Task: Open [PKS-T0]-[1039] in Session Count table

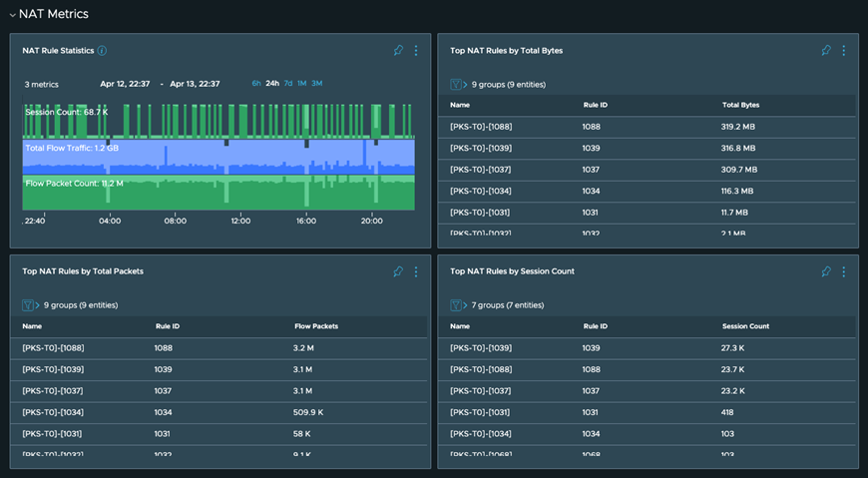Action: click(481, 348)
